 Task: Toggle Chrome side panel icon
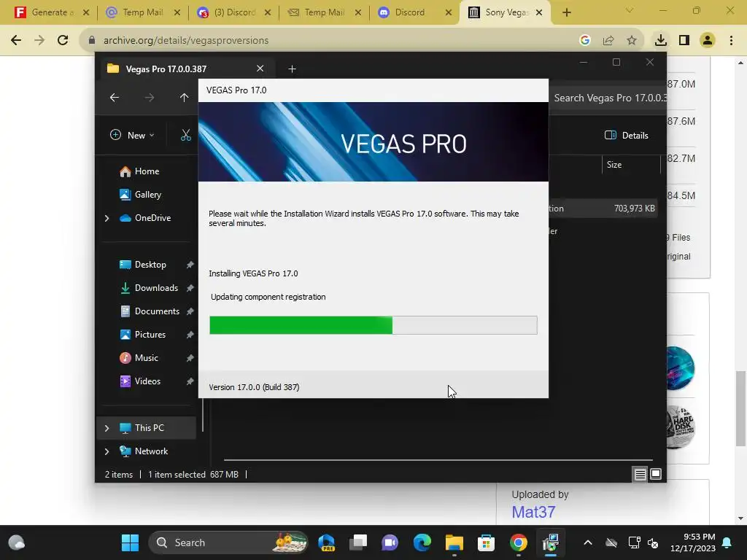[x=684, y=41]
